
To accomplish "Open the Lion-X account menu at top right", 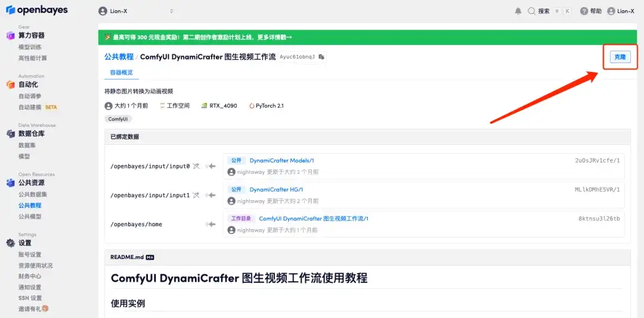I will tap(621, 11).
